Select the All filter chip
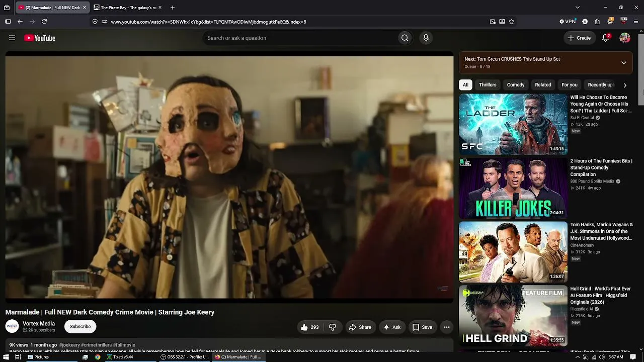The image size is (644, 362). [465, 85]
